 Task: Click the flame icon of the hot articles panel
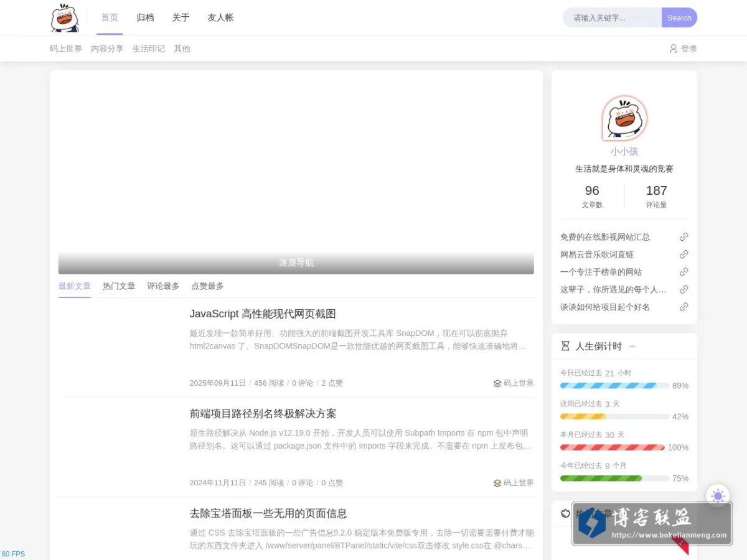[565, 513]
